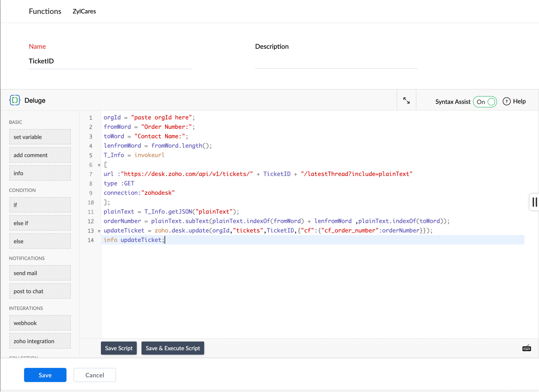The image size is (539, 392).
Task: Select the webhook integration block
Action: point(40,323)
